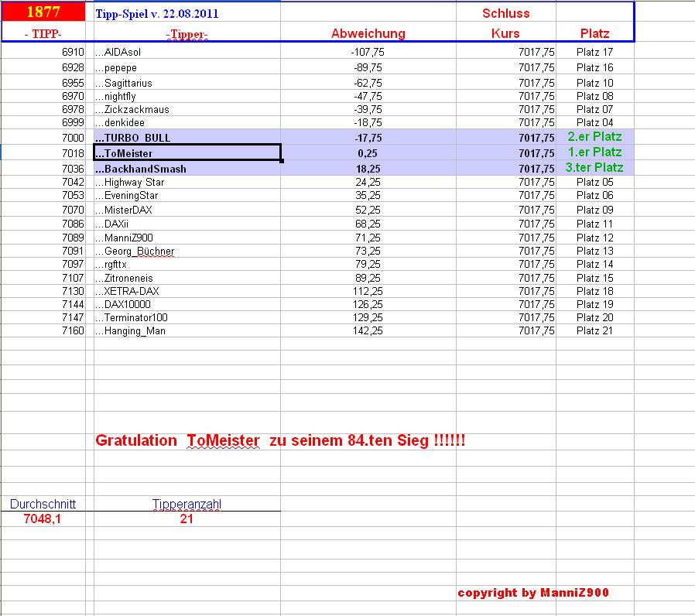Select the '...nightfly' cell
The image size is (695, 616).
pyautogui.click(x=187, y=97)
